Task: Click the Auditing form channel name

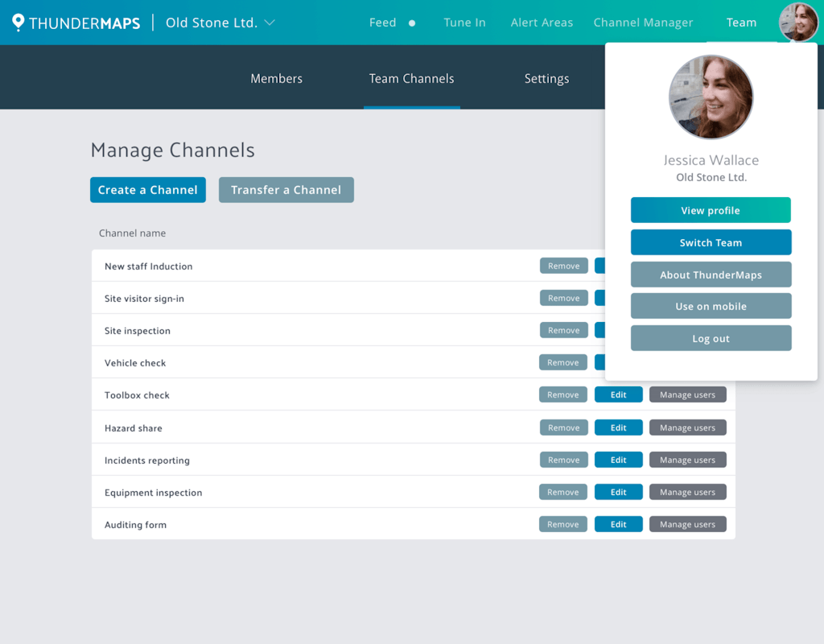Action: coord(135,525)
